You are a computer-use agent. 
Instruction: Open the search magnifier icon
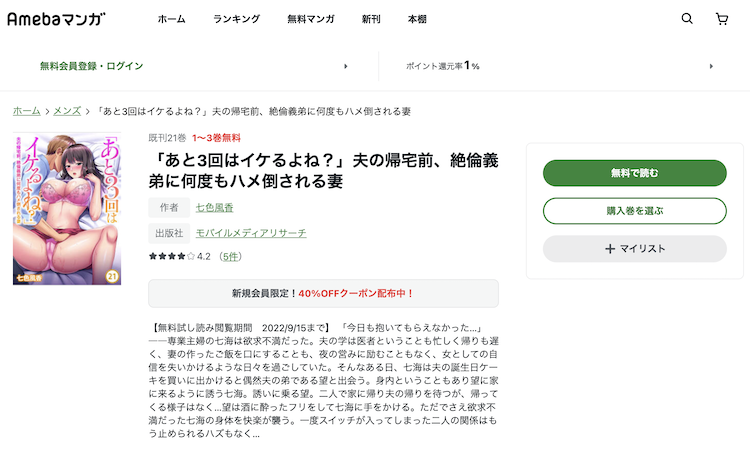(687, 19)
